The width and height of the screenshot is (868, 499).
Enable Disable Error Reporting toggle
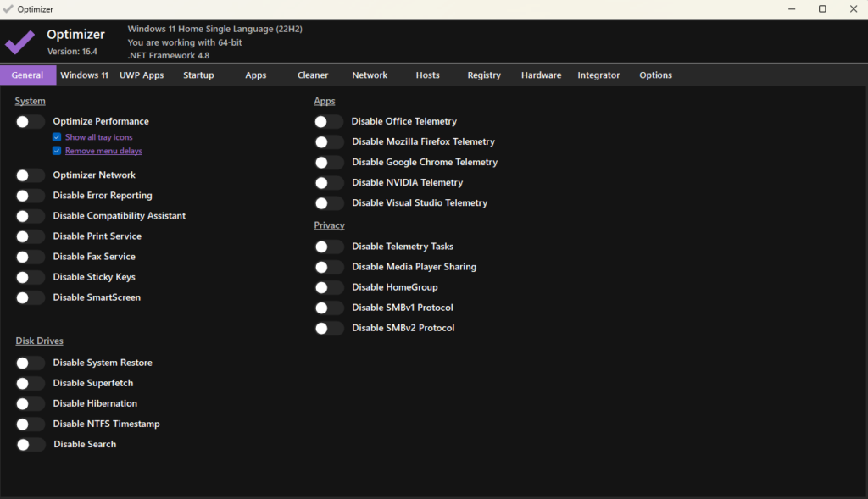pos(30,196)
